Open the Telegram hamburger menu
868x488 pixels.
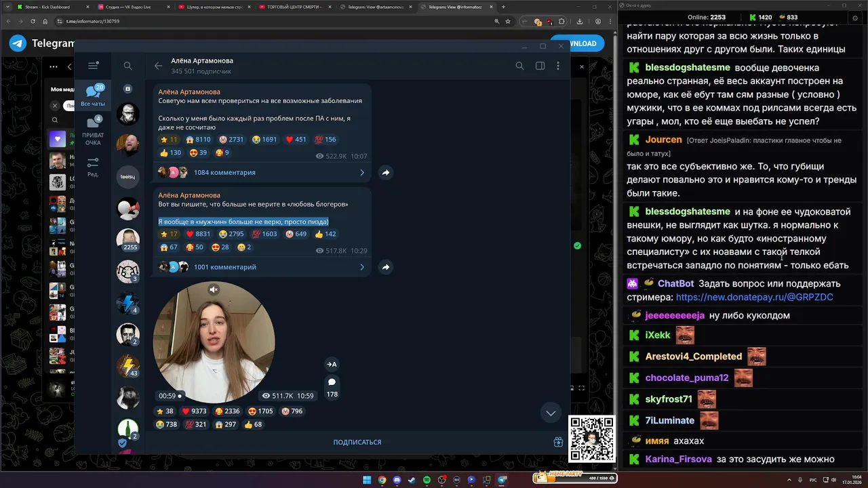93,66
